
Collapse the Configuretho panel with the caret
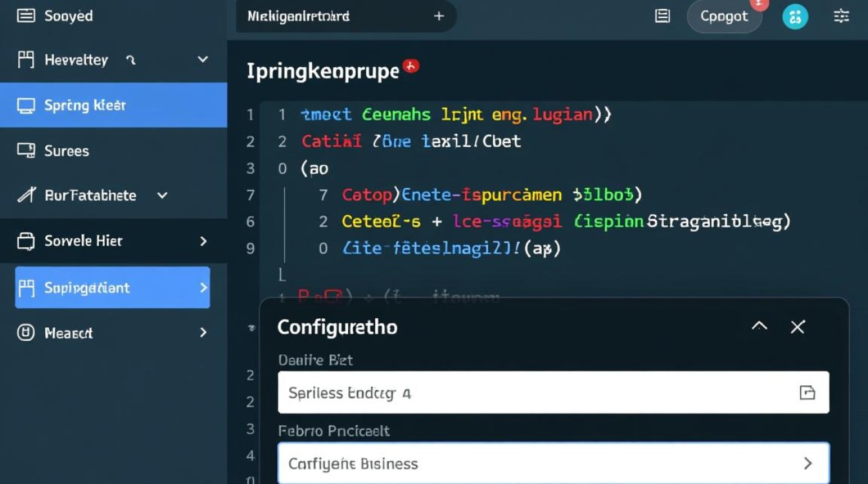(759, 327)
